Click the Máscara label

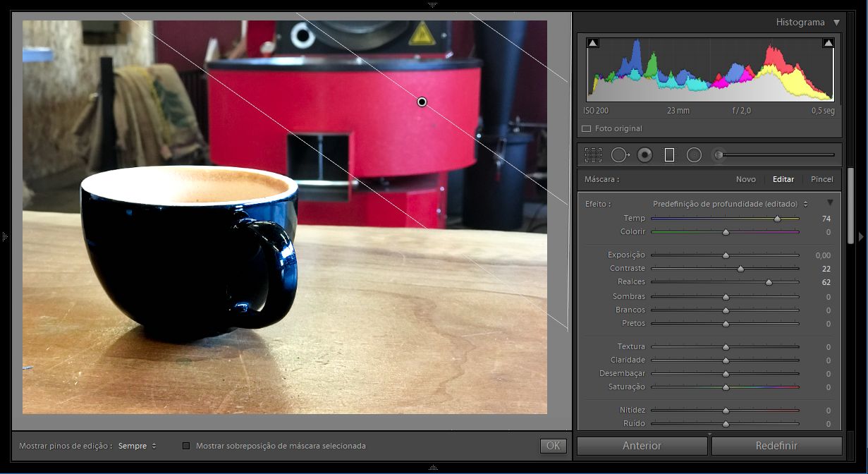(601, 179)
